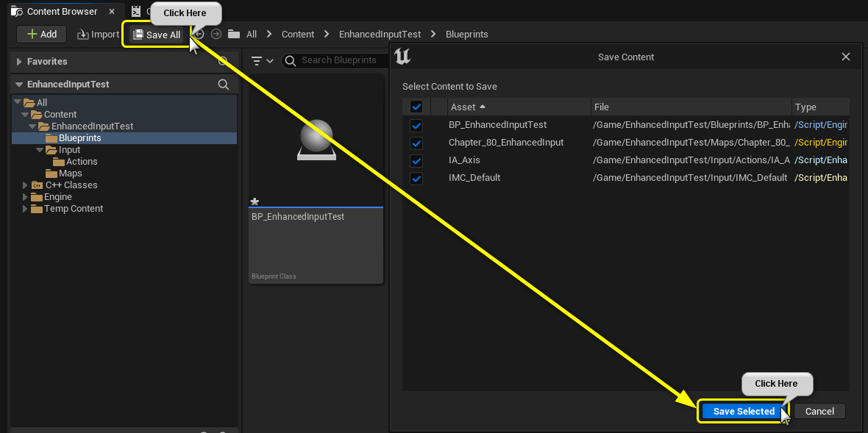Expand the Temp Content folder
Image resolution: width=868 pixels, height=433 pixels.
[x=25, y=208]
